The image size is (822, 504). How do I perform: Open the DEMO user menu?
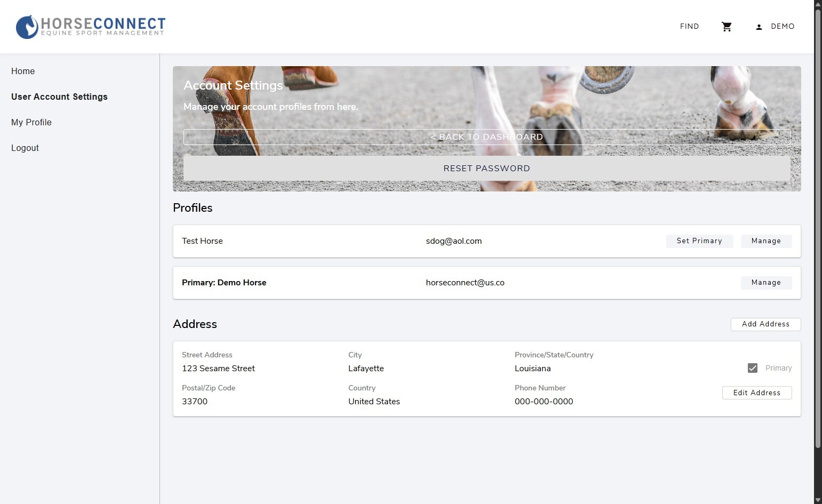(x=782, y=27)
